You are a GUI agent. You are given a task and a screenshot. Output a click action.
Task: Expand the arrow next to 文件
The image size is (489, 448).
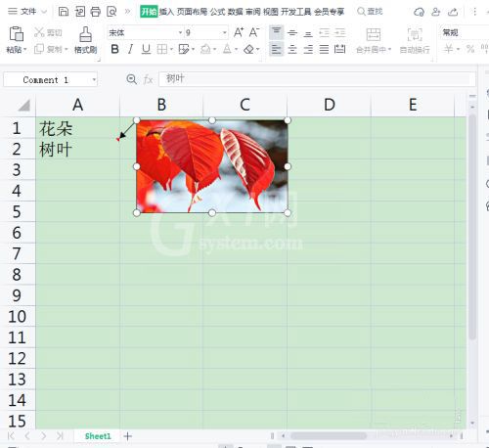[x=44, y=12]
